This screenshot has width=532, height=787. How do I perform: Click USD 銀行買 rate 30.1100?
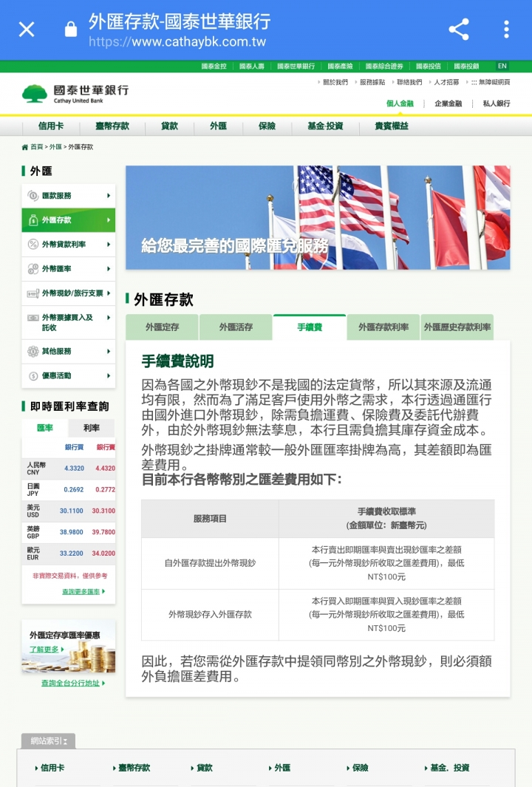(x=71, y=511)
